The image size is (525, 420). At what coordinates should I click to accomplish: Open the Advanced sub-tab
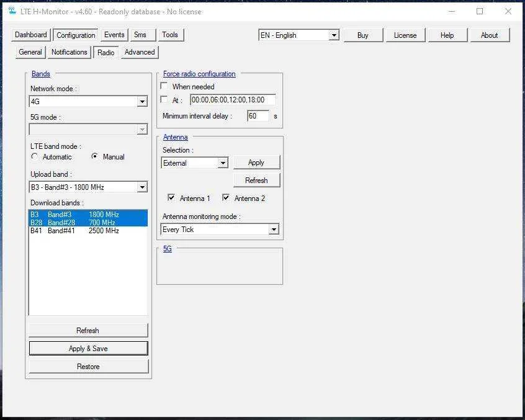(140, 52)
